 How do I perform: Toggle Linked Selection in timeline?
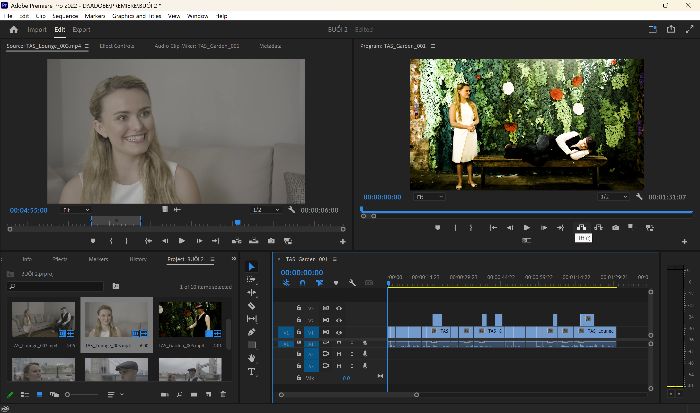tap(319, 283)
